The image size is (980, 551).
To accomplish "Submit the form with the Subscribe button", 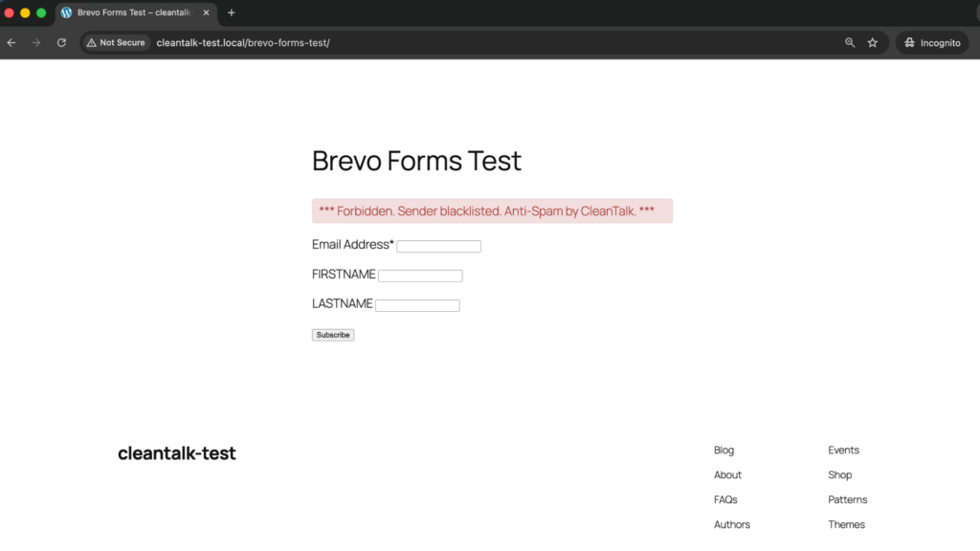I will click(x=333, y=335).
